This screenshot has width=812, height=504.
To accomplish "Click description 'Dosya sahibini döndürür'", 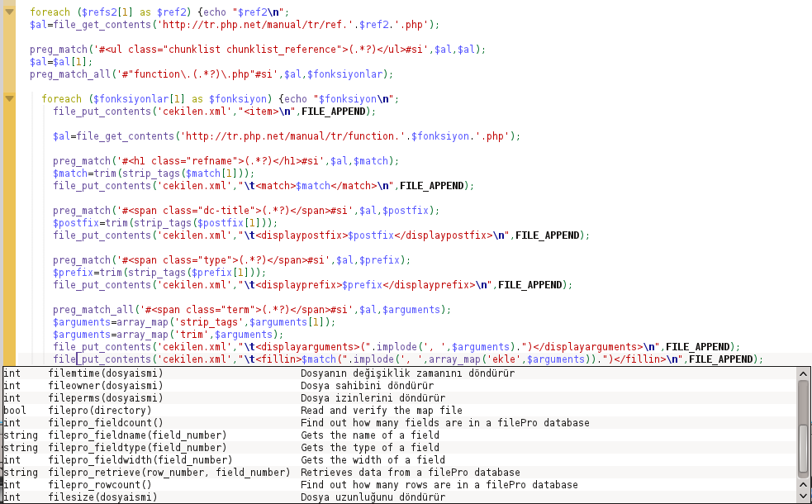I will click(x=367, y=385).
